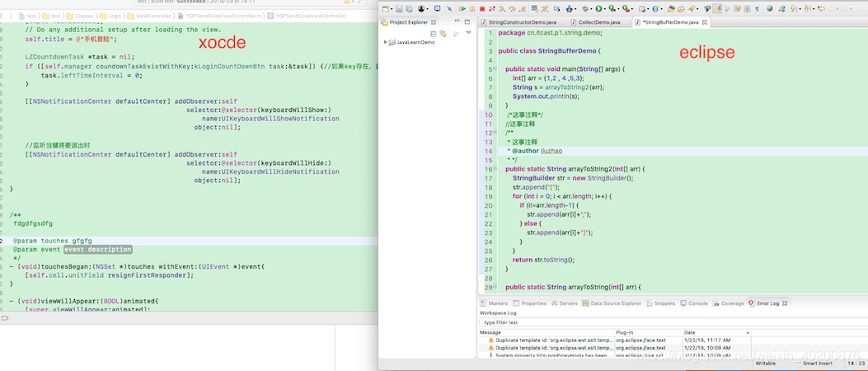Open the Data Source Explorer tab
The image size is (868, 371).
point(612,303)
